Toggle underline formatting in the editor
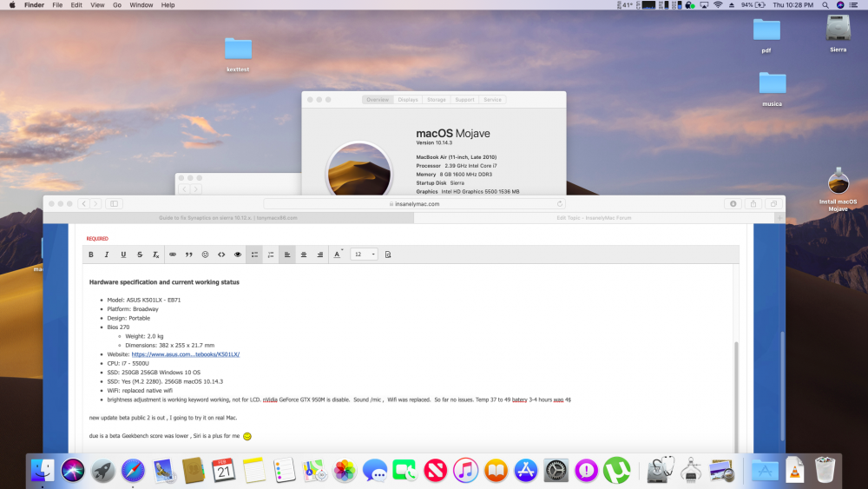The width and height of the screenshot is (868, 489). (x=123, y=254)
